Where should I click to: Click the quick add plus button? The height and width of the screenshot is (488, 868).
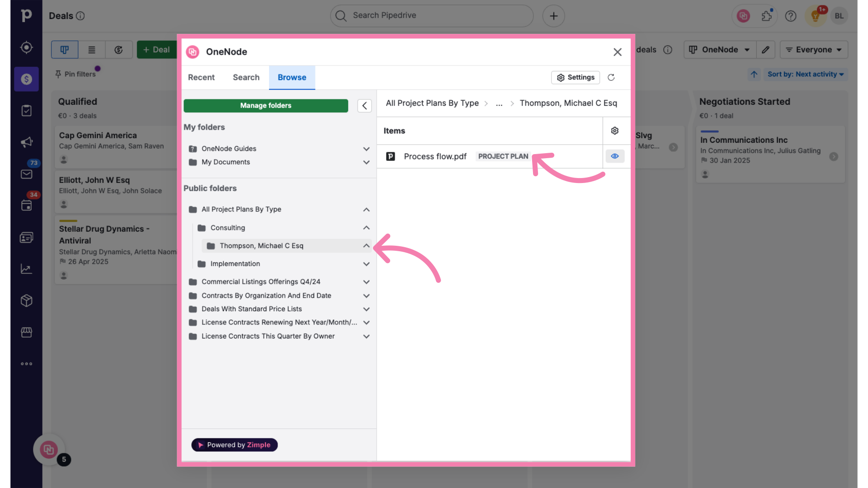point(553,16)
